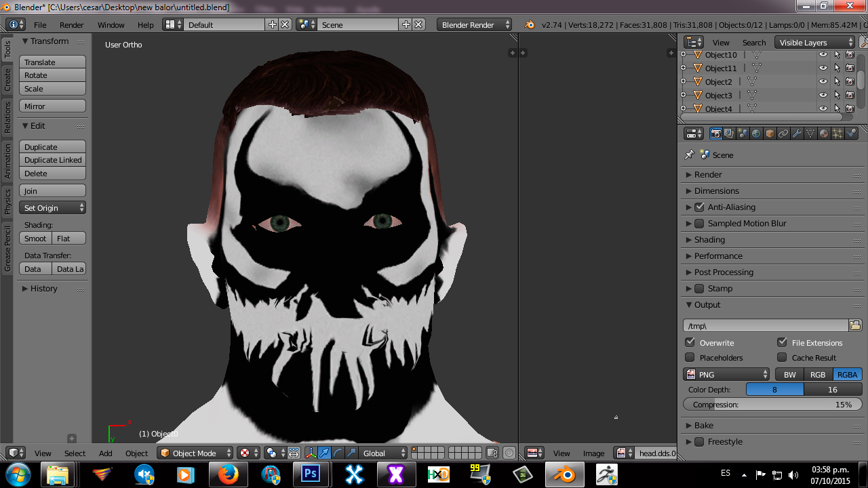The height and width of the screenshot is (488, 868).
Task: Open Windows Explorer folder on taskbar
Action: click(x=59, y=474)
